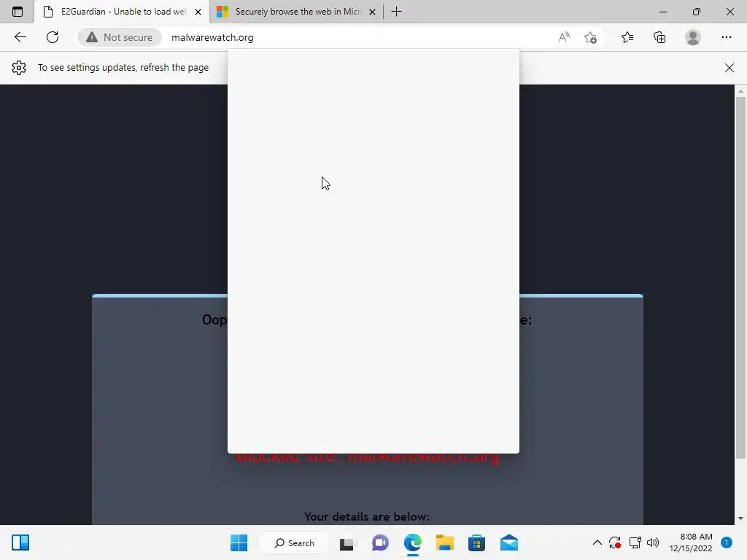This screenshot has width=747, height=560.
Task: Close the E2Guardian tab
Action: point(198,12)
